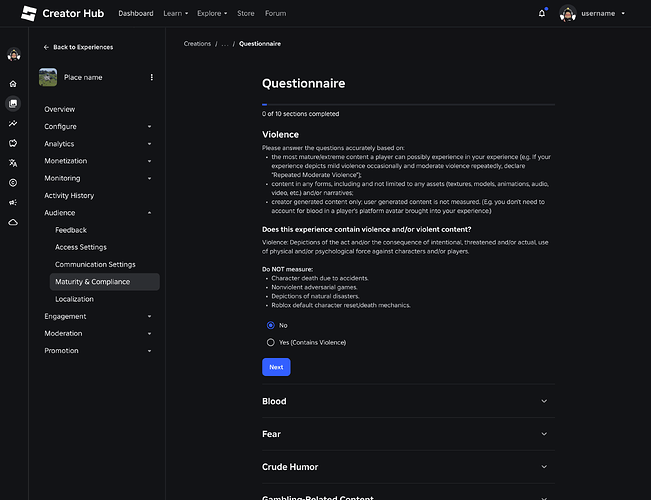Image resolution: width=651 pixels, height=500 pixels.
Task: Select the "No" violence option
Action: [271, 325]
